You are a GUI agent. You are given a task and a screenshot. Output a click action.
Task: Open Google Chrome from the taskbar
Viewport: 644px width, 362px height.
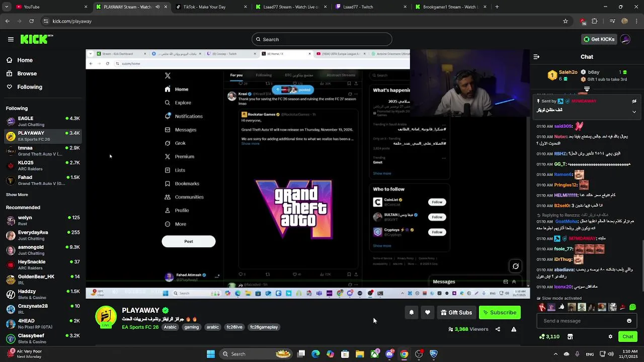pyautogui.click(x=404, y=354)
